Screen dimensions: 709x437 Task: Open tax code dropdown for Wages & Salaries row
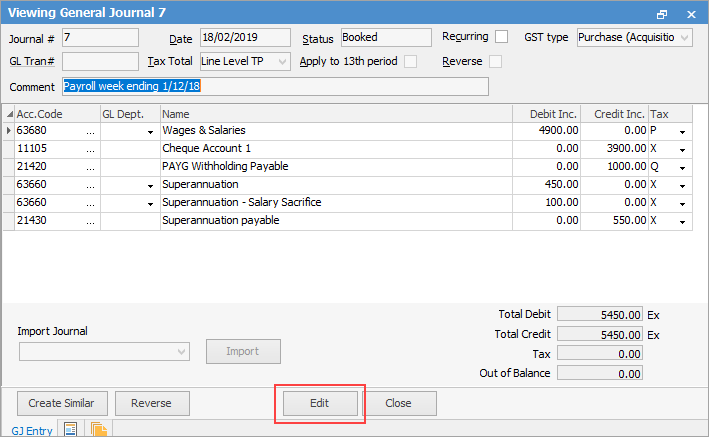(x=682, y=132)
